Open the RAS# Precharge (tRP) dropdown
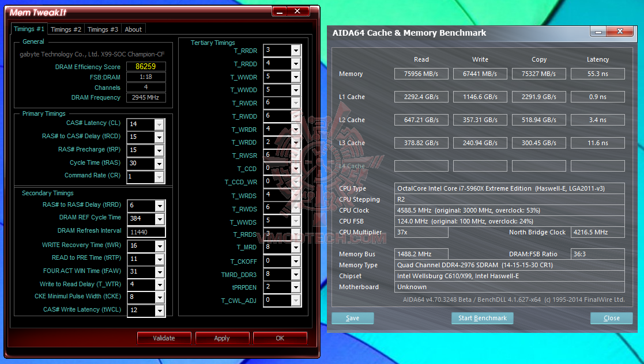Screen dimensions: 644x364 (159, 150)
